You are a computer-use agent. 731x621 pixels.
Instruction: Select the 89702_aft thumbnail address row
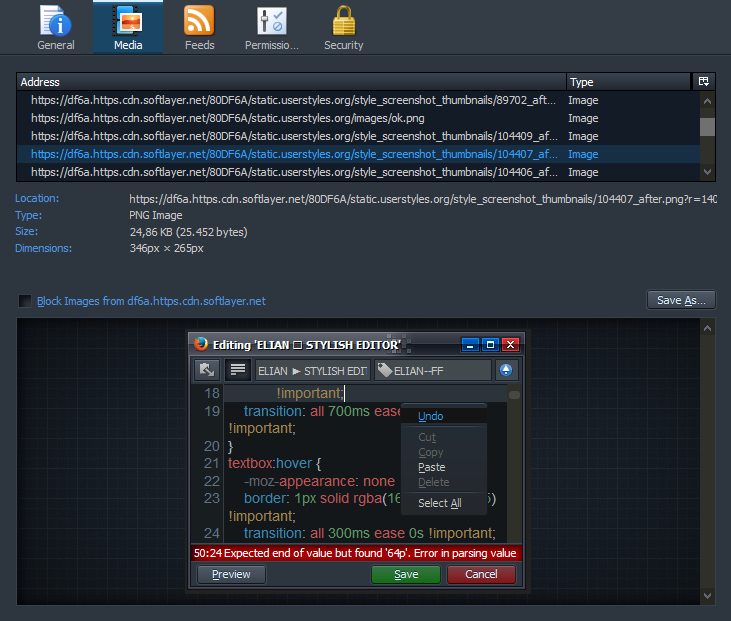358,100
